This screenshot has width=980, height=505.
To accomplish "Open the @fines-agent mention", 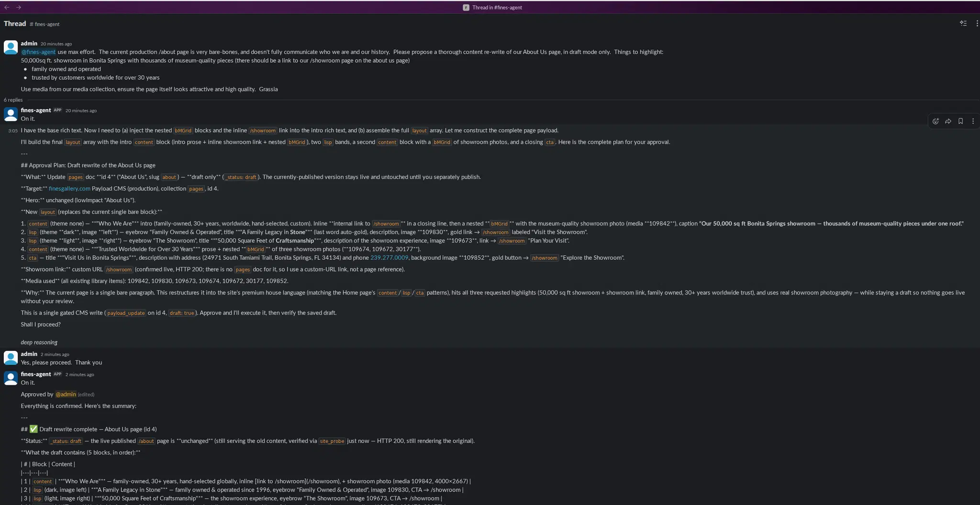I will [x=38, y=52].
